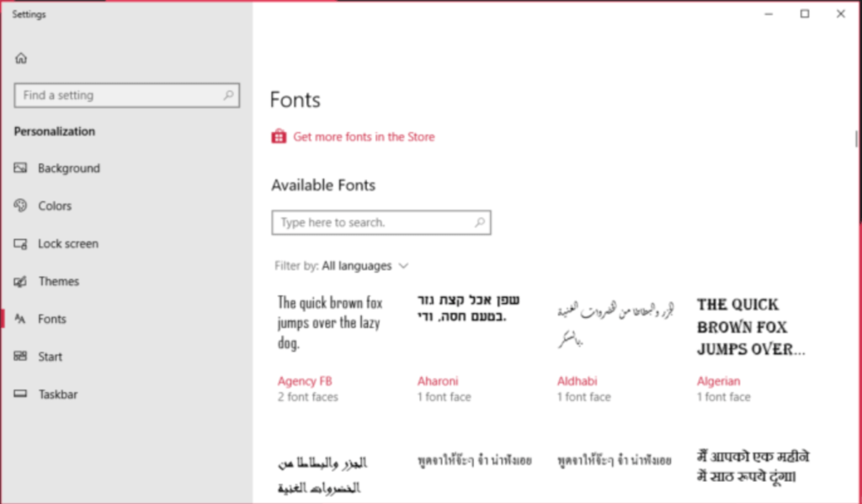Open the Background settings page
This screenshot has height=504, width=862.
126,168
